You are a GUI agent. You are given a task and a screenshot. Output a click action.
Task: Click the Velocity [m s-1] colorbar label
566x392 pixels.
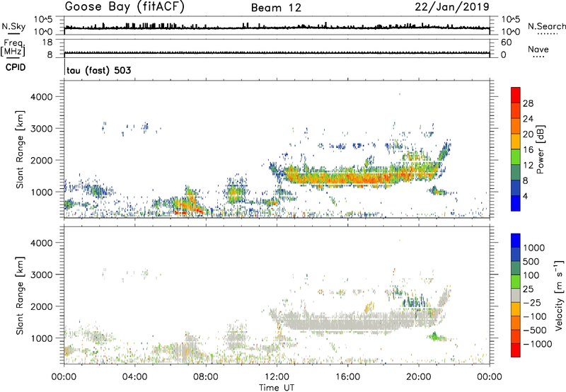559,295
